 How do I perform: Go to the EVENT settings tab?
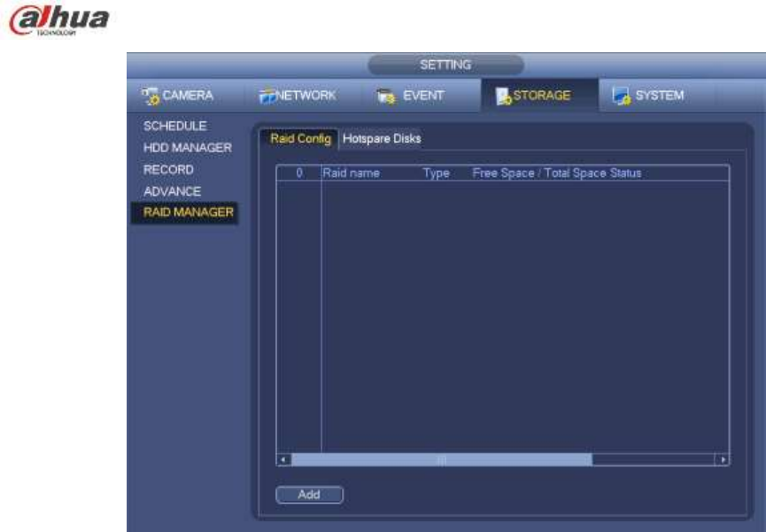click(x=422, y=96)
